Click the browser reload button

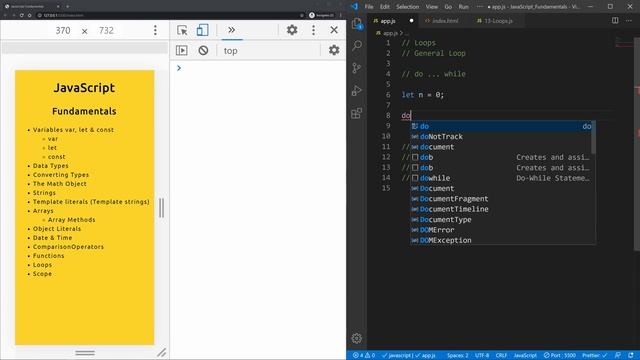22,15
